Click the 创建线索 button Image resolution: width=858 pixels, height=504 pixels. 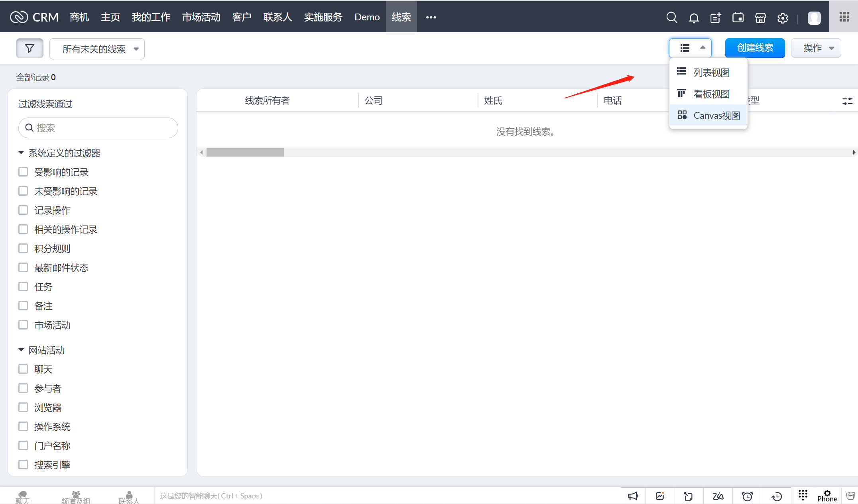pyautogui.click(x=755, y=48)
